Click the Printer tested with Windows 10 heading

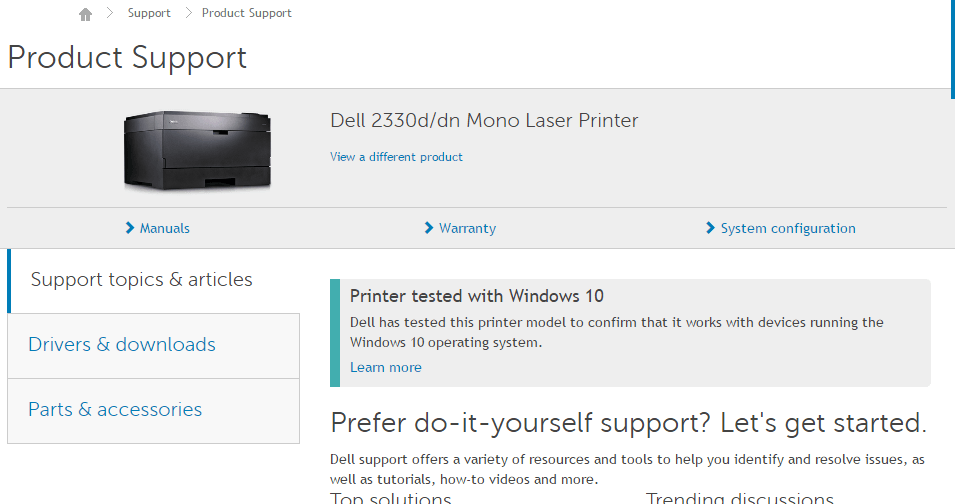[476, 296]
